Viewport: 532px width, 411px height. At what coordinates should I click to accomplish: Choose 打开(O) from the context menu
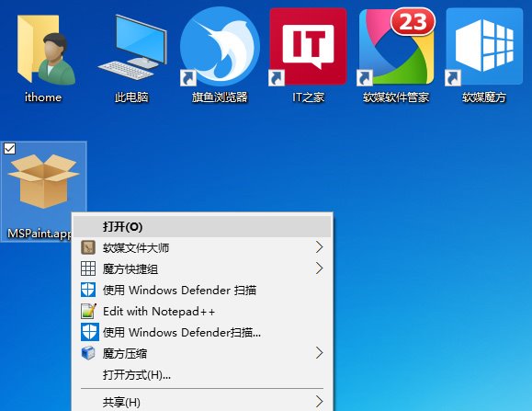pyautogui.click(x=202, y=226)
